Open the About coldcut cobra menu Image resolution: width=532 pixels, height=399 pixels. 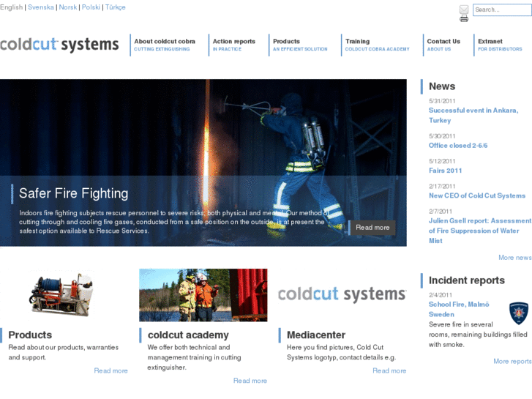coord(165,45)
